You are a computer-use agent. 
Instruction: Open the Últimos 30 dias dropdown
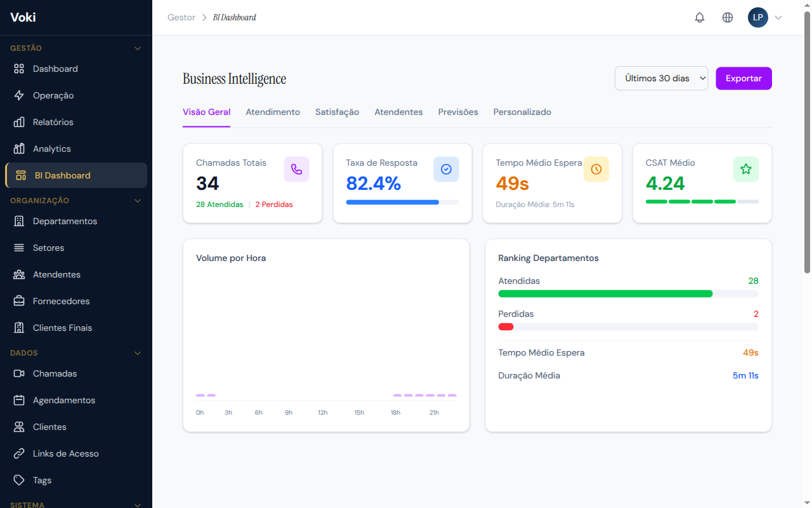(661, 78)
